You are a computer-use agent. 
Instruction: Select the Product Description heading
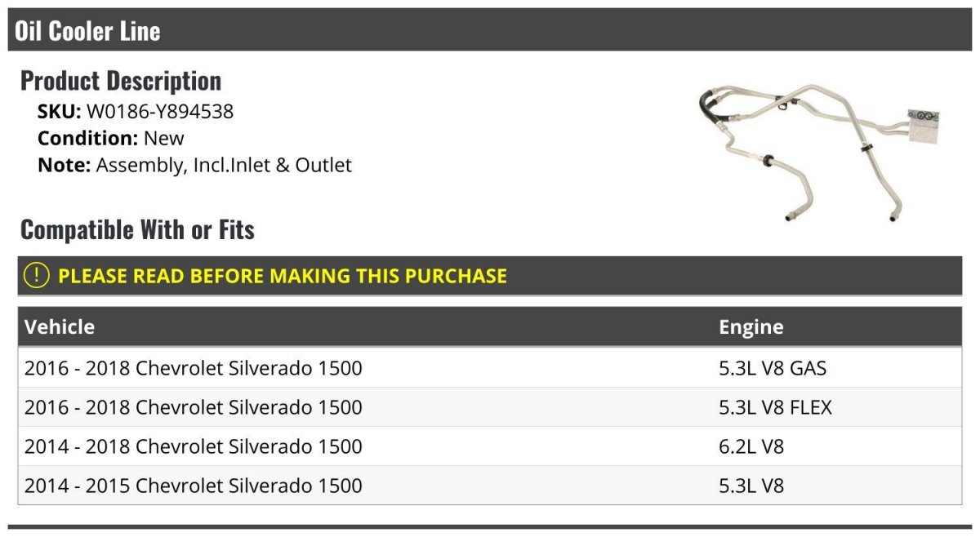120,81
